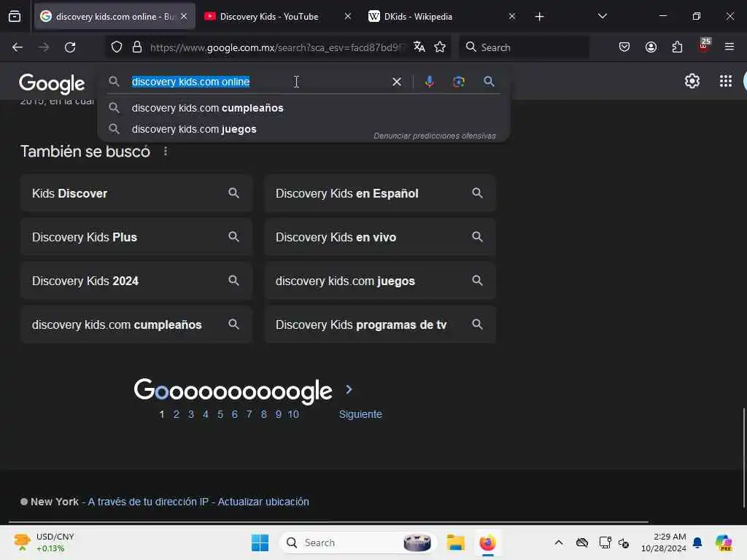This screenshot has width=747, height=560.
Task: Open extensions puzzle icon
Action: pos(677,47)
